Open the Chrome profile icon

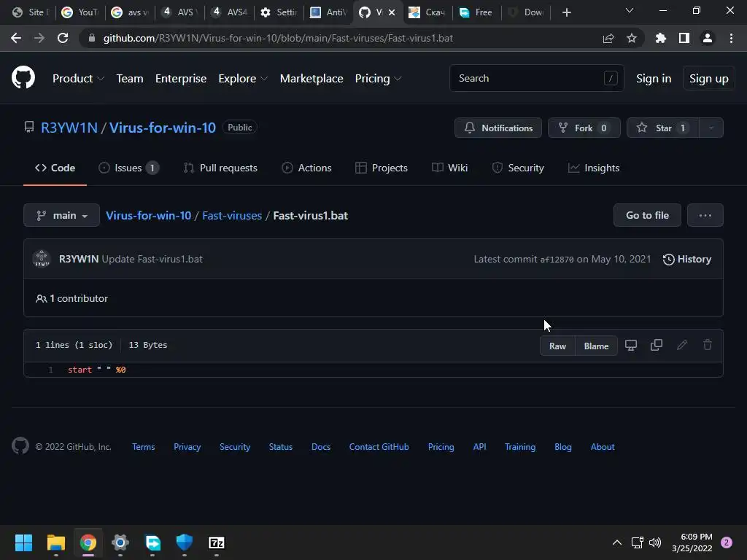click(x=708, y=38)
